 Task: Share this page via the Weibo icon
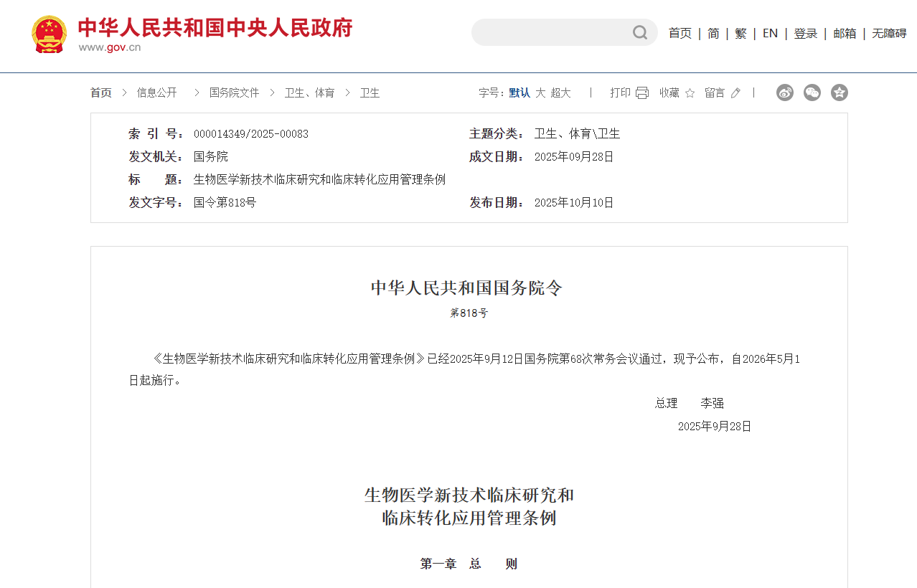tap(784, 92)
